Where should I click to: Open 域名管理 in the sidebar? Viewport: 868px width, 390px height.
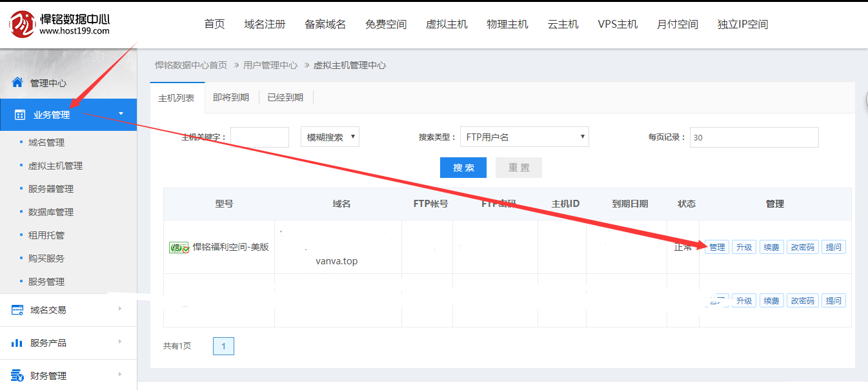click(x=46, y=142)
